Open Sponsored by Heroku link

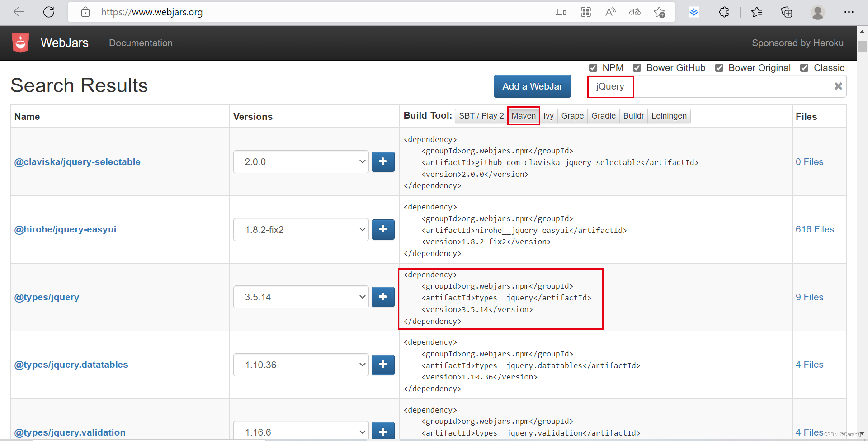(797, 43)
